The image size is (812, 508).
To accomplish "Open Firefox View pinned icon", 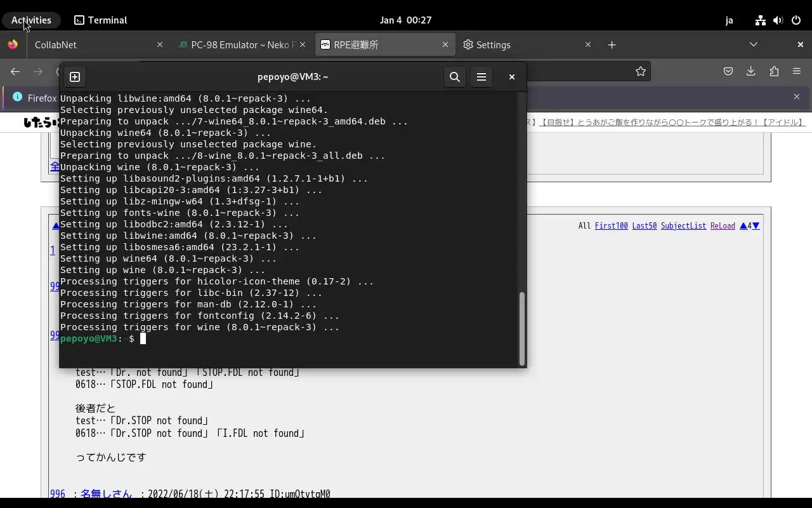I will coord(13,44).
